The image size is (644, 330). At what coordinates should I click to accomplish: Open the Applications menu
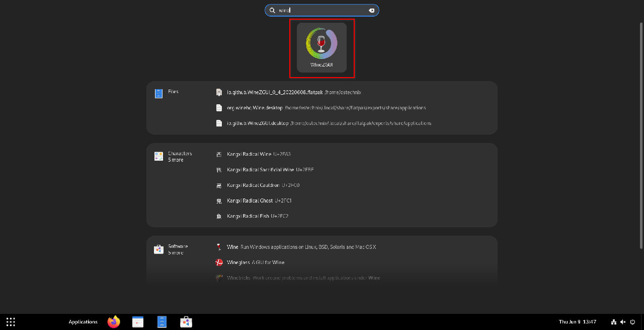(x=83, y=322)
